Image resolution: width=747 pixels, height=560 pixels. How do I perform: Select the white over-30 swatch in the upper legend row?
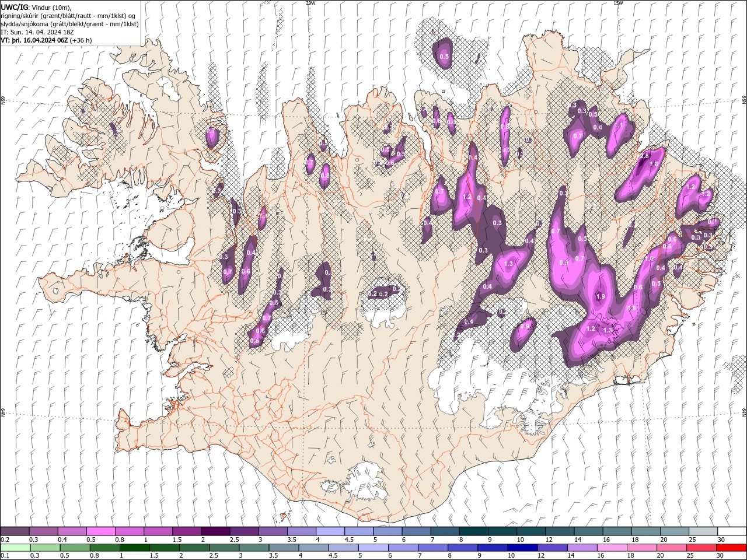coord(732,531)
